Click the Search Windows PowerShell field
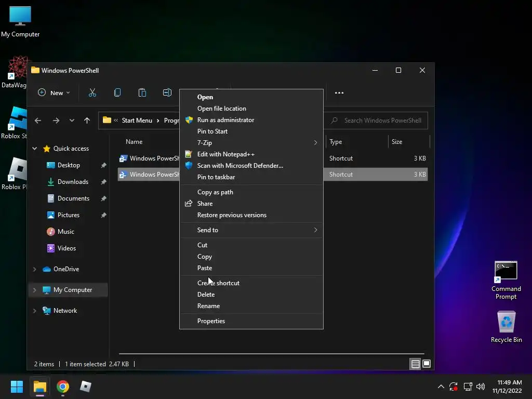The width and height of the screenshot is (532, 399). tap(376, 121)
